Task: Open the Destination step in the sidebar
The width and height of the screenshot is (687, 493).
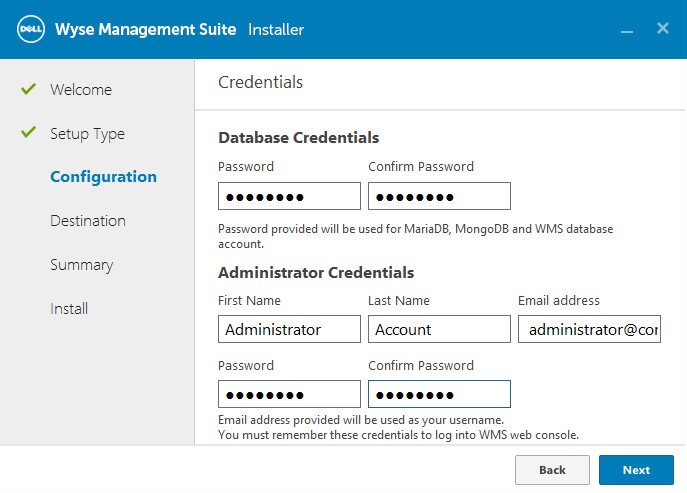Action: pos(88,221)
